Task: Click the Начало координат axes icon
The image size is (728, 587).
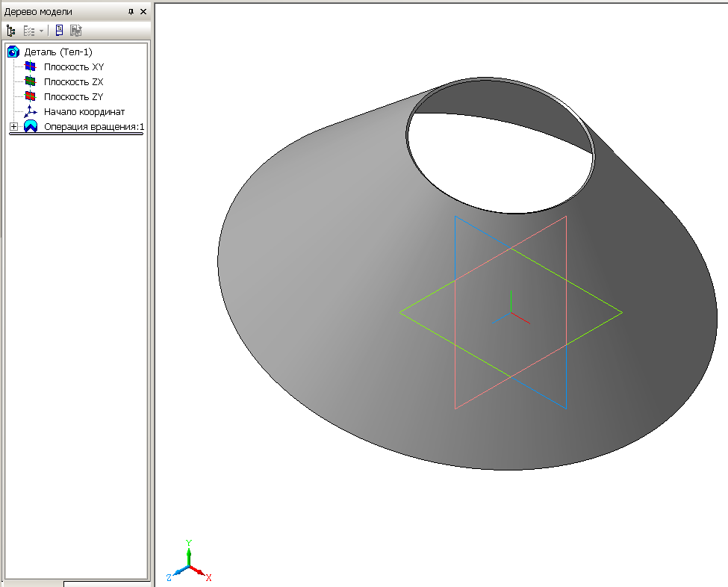Action: (30, 111)
